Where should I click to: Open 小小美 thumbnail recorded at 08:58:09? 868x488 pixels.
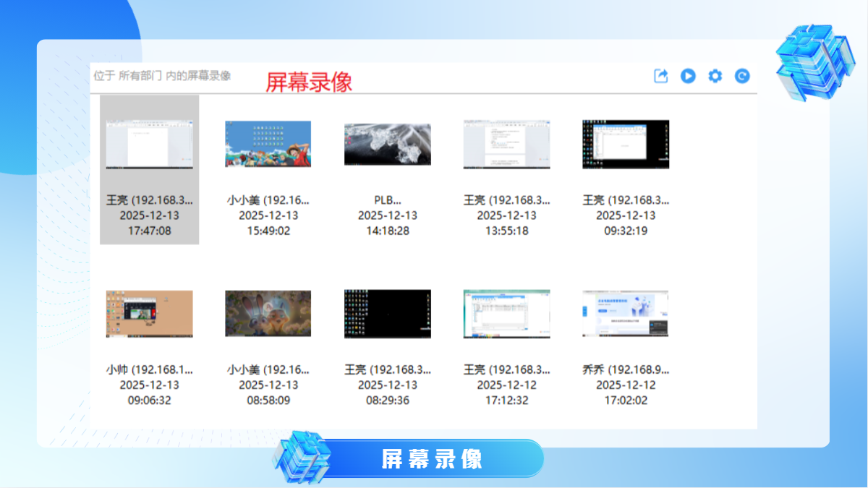(268, 314)
